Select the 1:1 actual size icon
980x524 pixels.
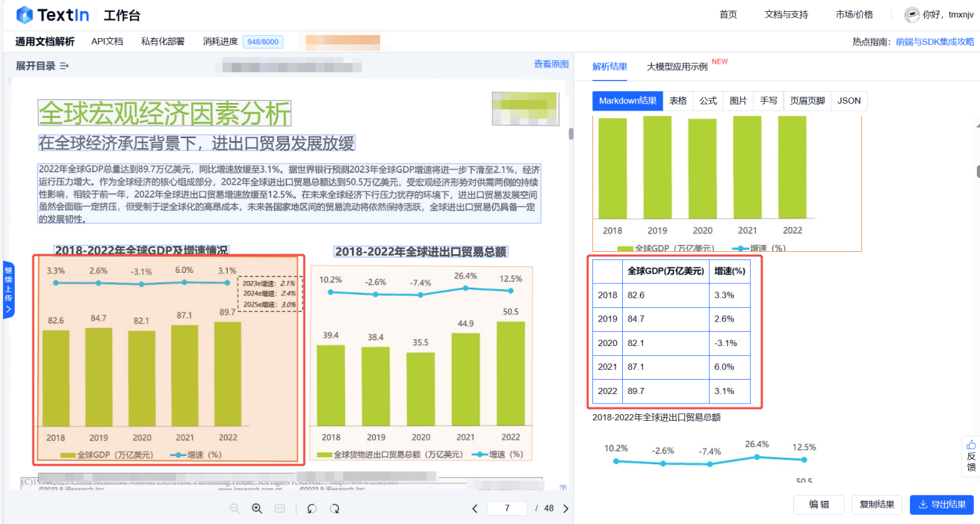[279, 508]
